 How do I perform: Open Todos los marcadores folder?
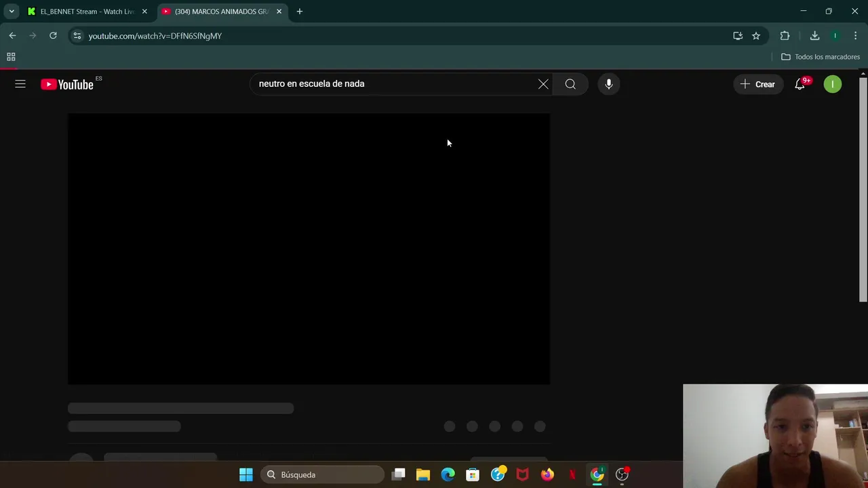[x=821, y=57]
